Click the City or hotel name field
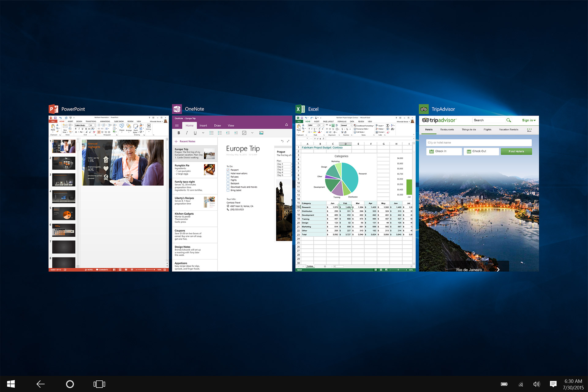The height and width of the screenshot is (392, 588). tap(479, 143)
